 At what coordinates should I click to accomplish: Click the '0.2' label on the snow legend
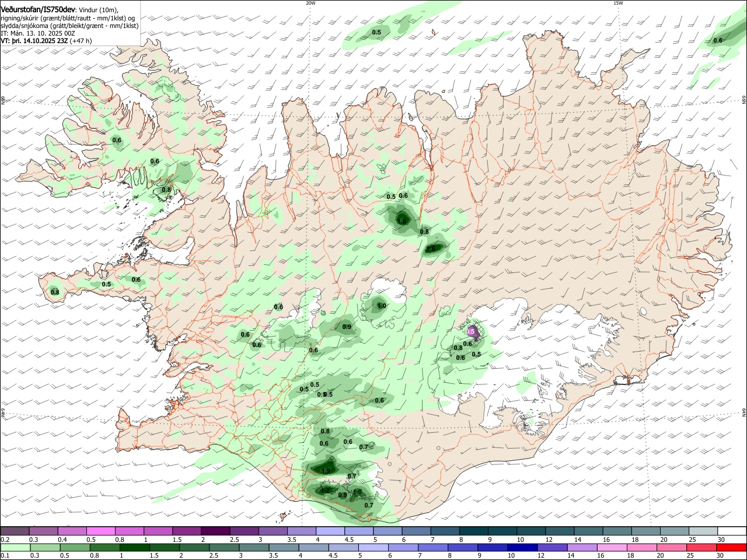pyautogui.click(x=5, y=540)
